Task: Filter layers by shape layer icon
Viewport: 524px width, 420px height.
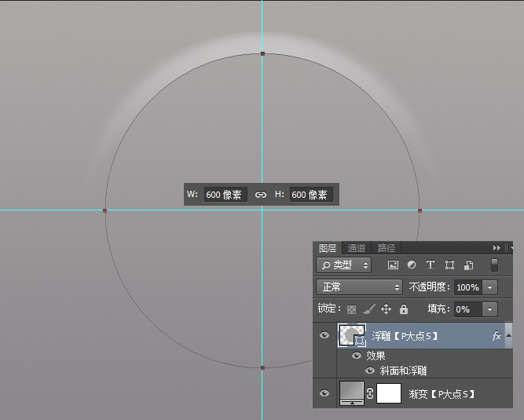Action: (449, 265)
